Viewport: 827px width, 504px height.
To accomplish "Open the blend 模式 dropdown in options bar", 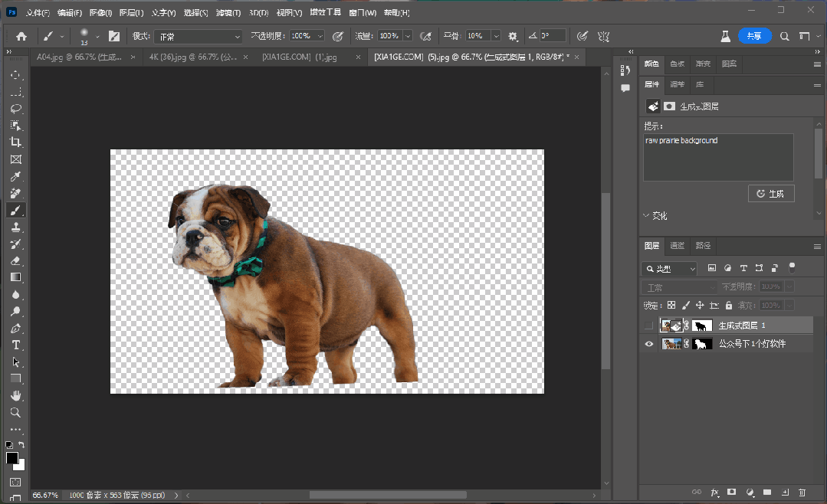I will [198, 36].
